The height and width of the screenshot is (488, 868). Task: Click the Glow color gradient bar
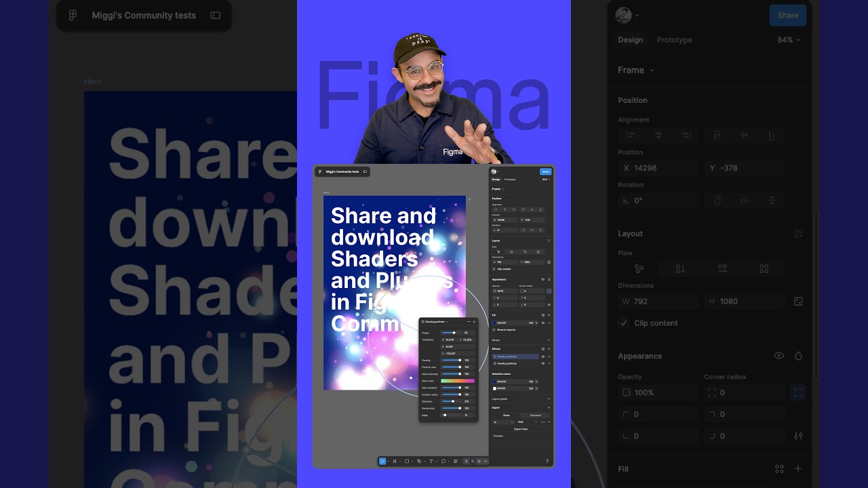pos(458,381)
